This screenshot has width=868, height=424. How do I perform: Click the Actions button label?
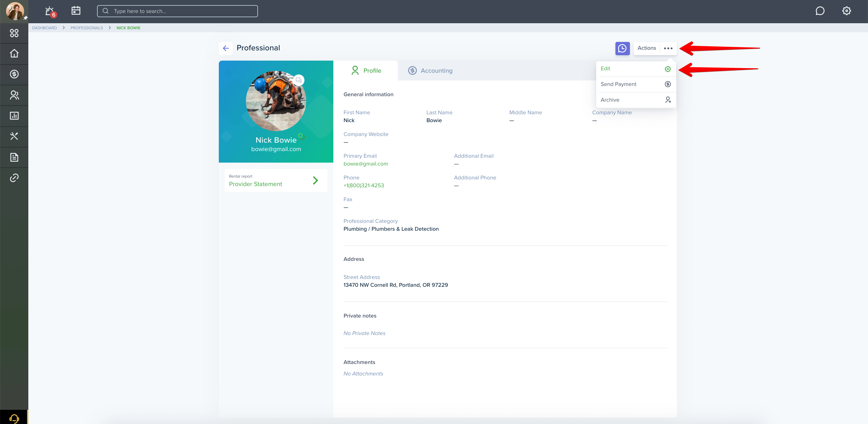click(646, 48)
